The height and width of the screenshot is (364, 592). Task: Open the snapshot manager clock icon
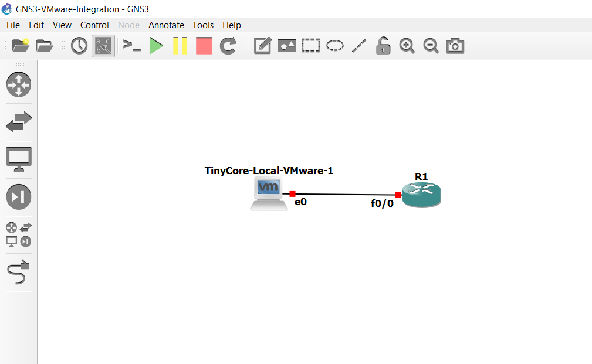click(79, 46)
